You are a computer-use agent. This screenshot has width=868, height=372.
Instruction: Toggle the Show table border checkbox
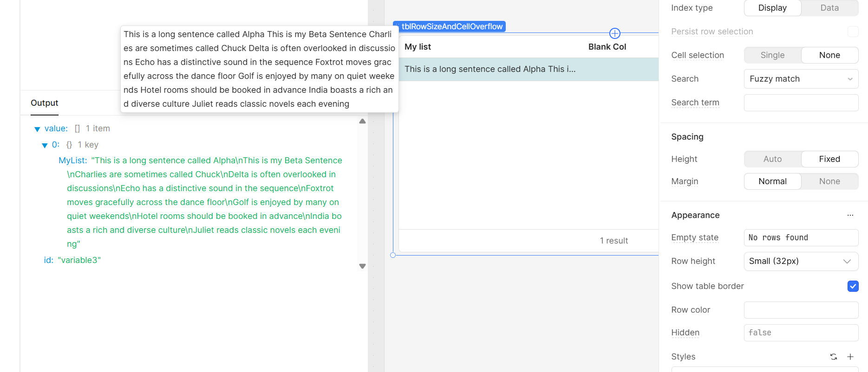(x=853, y=286)
